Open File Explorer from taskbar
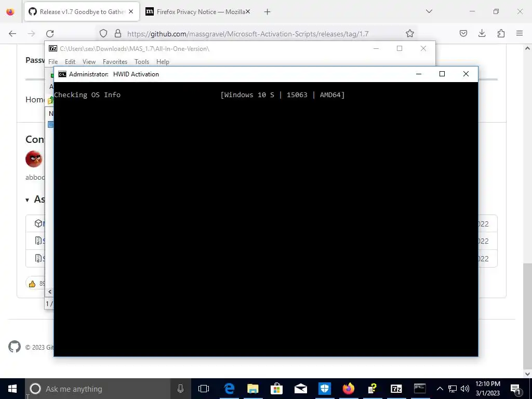The image size is (532, 399). tap(253, 389)
